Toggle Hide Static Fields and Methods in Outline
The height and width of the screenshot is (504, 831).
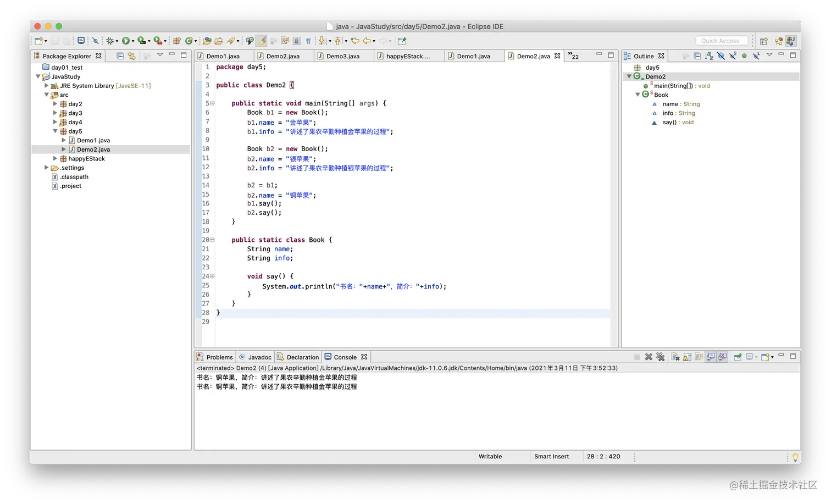(x=733, y=56)
